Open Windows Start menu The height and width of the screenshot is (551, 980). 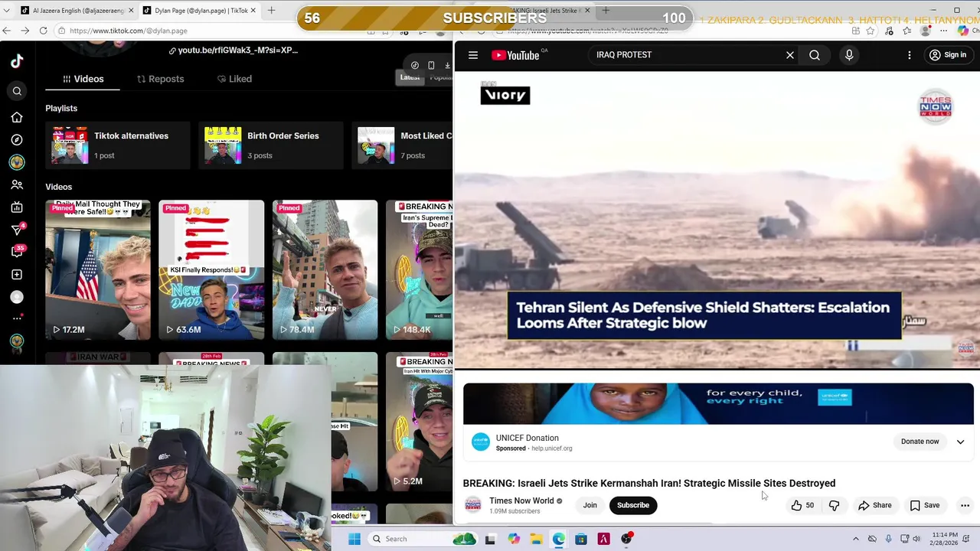click(x=354, y=539)
